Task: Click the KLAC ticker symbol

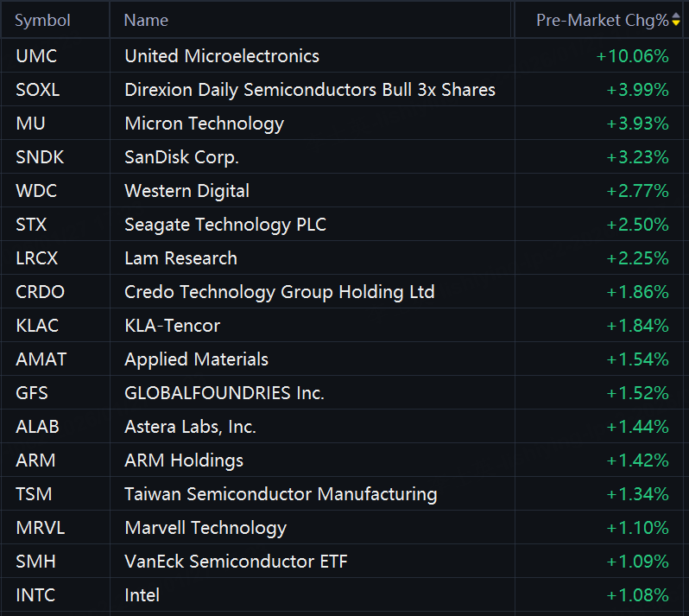Action: coord(37,326)
